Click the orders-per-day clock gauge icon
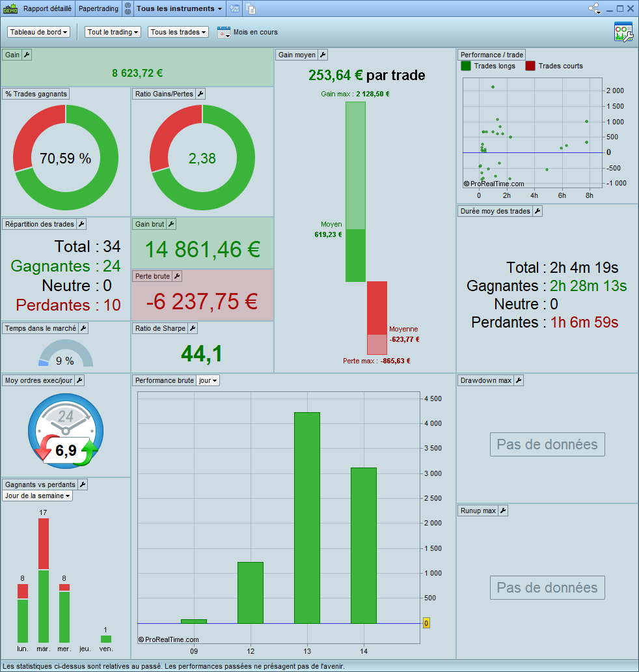Image resolution: width=639 pixels, height=672 pixels. click(66, 430)
